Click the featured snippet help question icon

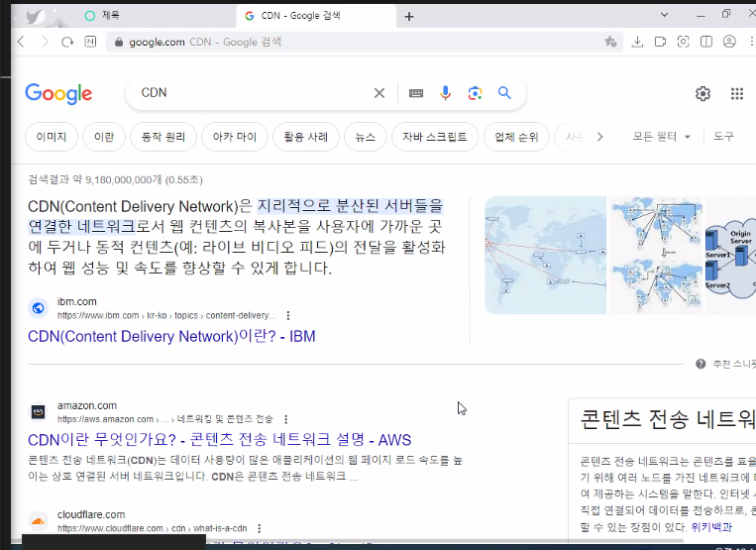[701, 364]
